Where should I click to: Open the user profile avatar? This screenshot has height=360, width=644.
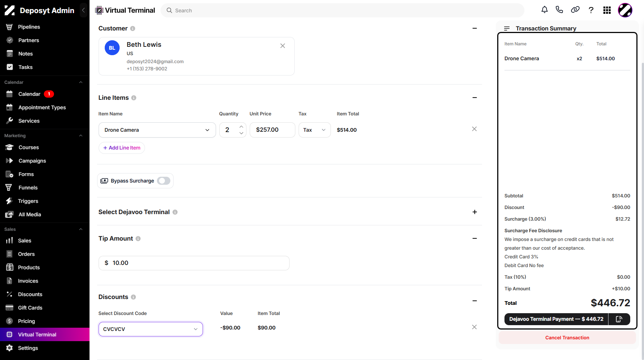click(x=625, y=10)
